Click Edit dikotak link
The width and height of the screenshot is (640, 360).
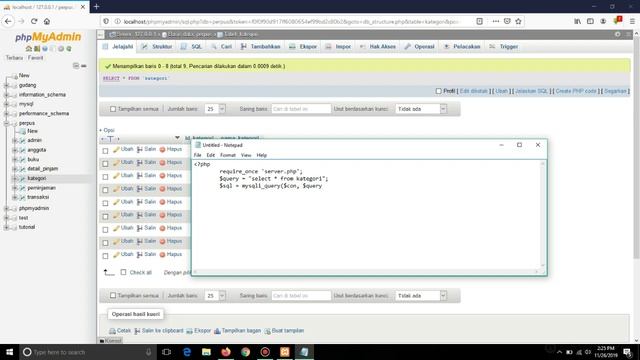[x=473, y=91]
